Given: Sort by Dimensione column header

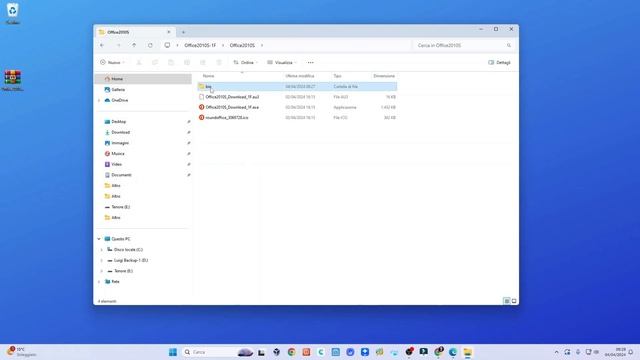Looking at the screenshot, I should coord(384,76).
